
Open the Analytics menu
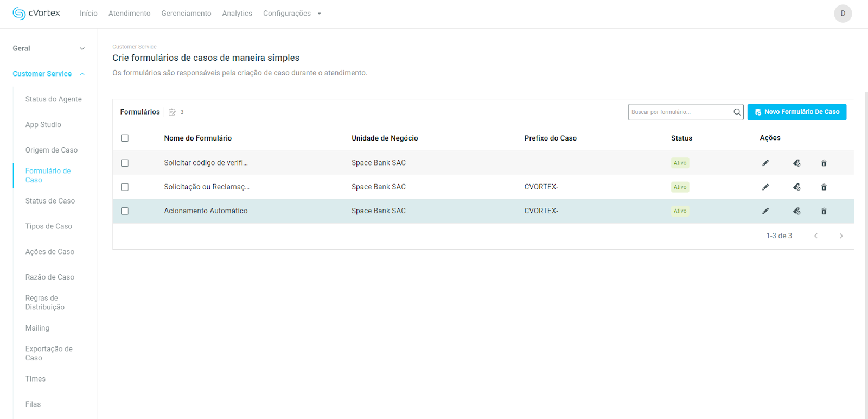[237, 14]
